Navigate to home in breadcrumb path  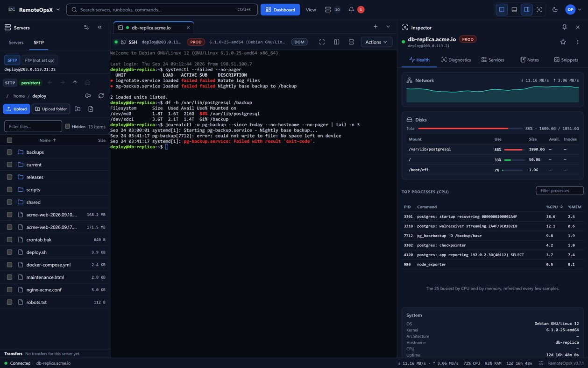[19, 96]
